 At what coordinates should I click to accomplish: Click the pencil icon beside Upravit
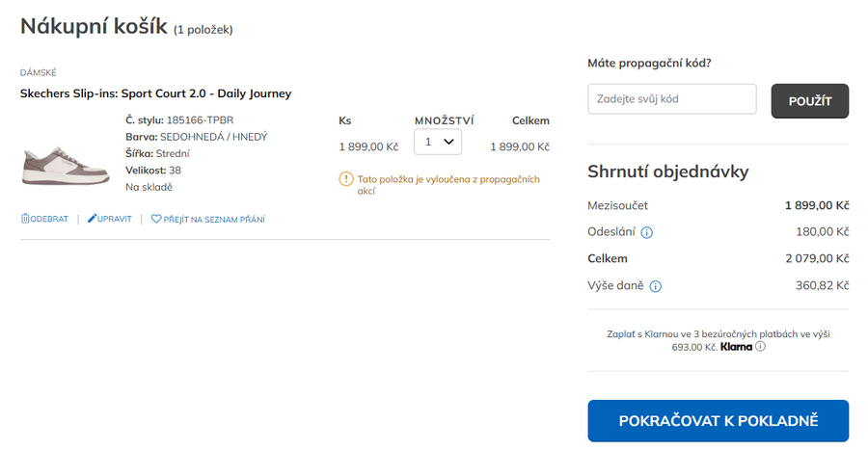(x=93, y=219)
